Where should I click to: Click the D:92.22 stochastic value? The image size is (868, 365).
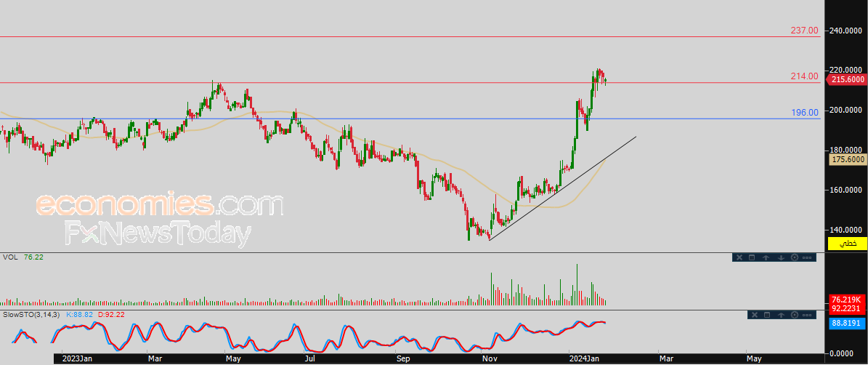tap(111, 315)
